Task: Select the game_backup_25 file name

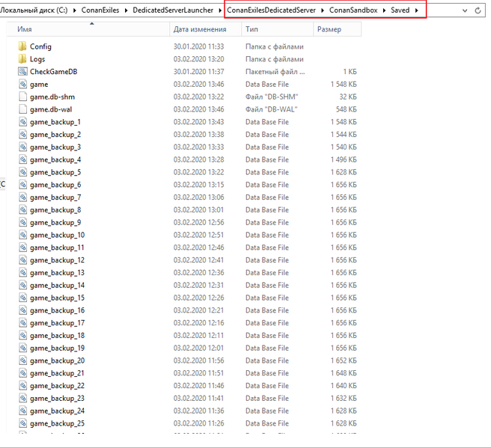Action: coord(58,423)
